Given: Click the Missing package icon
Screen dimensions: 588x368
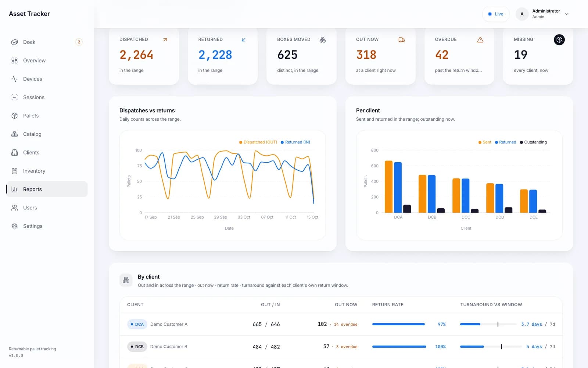Looking at the screenshot, I should 559,40.
